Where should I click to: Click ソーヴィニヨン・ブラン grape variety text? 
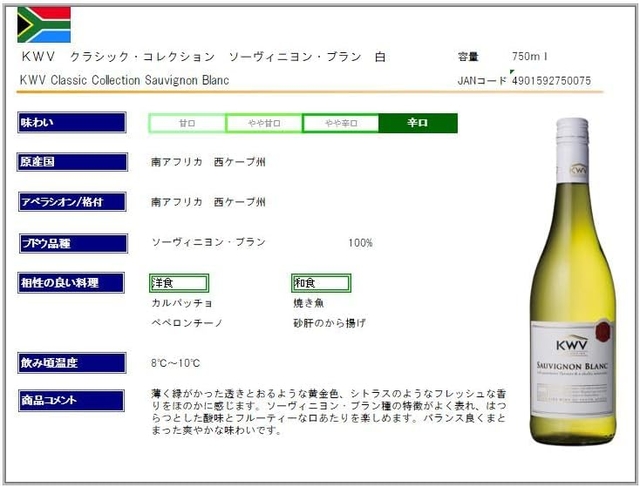tap(209, 242)
